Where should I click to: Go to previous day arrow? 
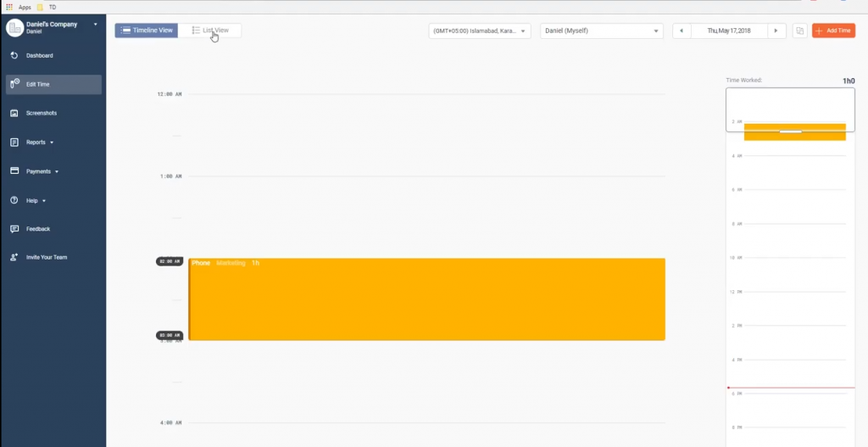click(682, 31)
